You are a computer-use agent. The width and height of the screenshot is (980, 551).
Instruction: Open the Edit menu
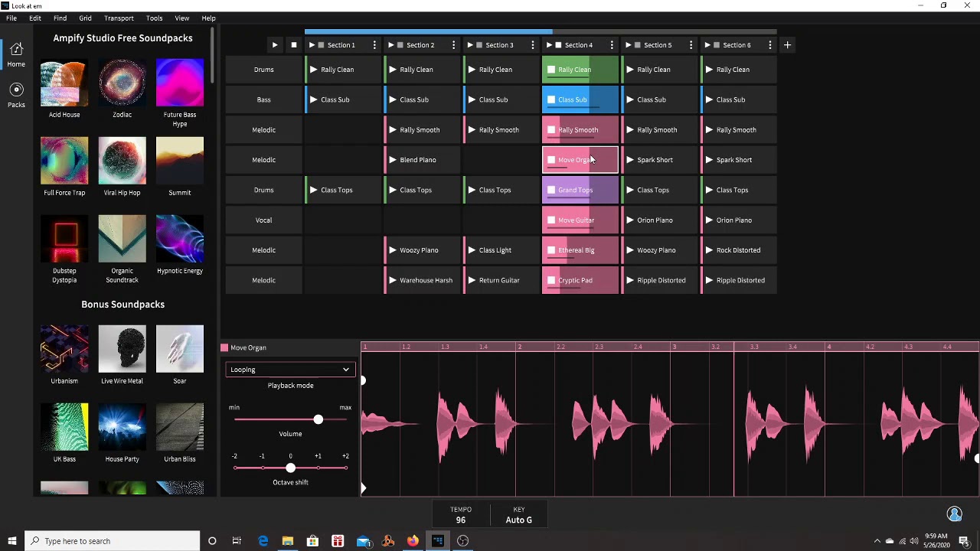(x=35, y=18)
